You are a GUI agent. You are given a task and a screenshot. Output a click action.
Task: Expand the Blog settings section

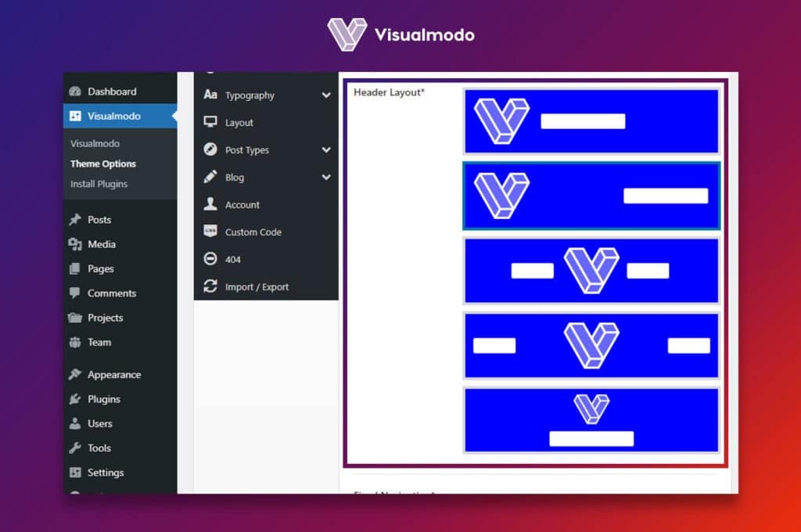327,177
